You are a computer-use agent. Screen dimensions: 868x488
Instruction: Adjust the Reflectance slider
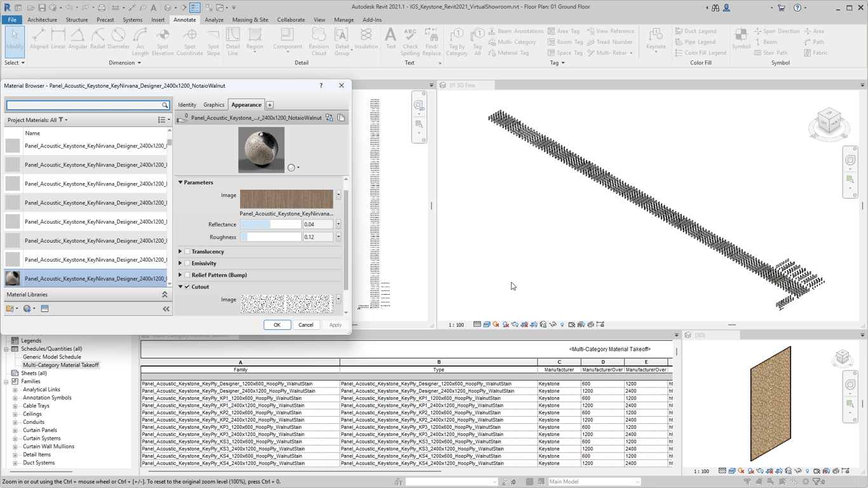271,224
